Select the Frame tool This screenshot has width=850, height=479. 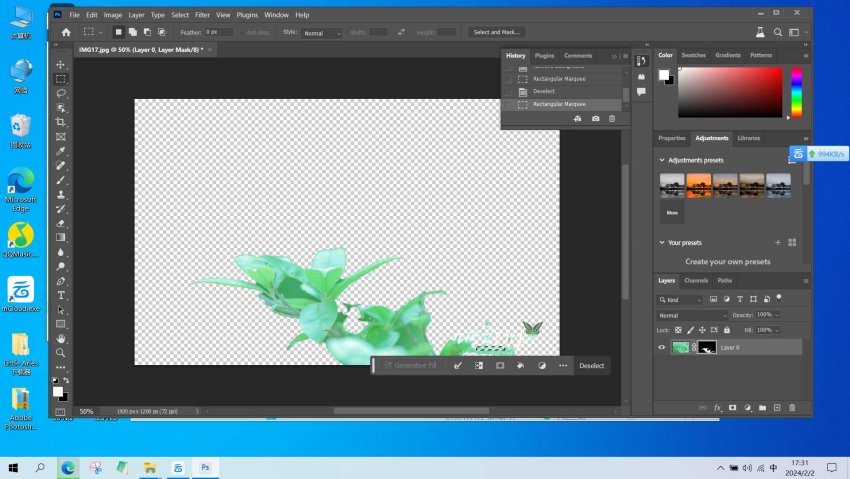point(61,137)
